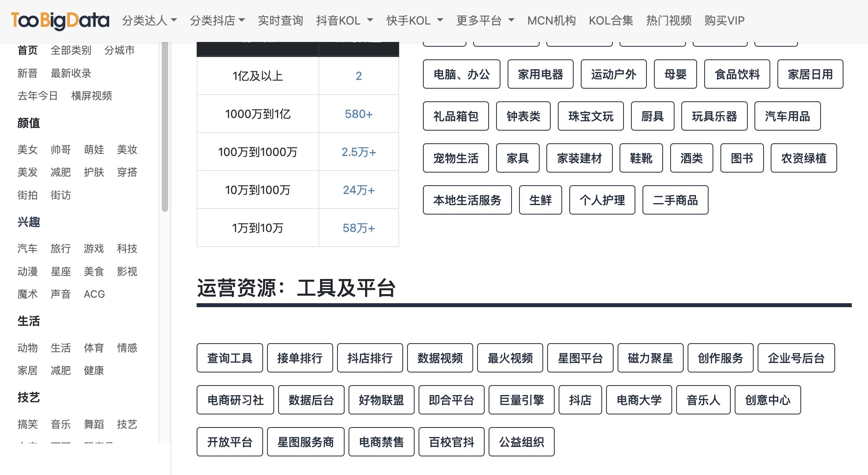Click the 电脑、办公 category button

point(461,74)
